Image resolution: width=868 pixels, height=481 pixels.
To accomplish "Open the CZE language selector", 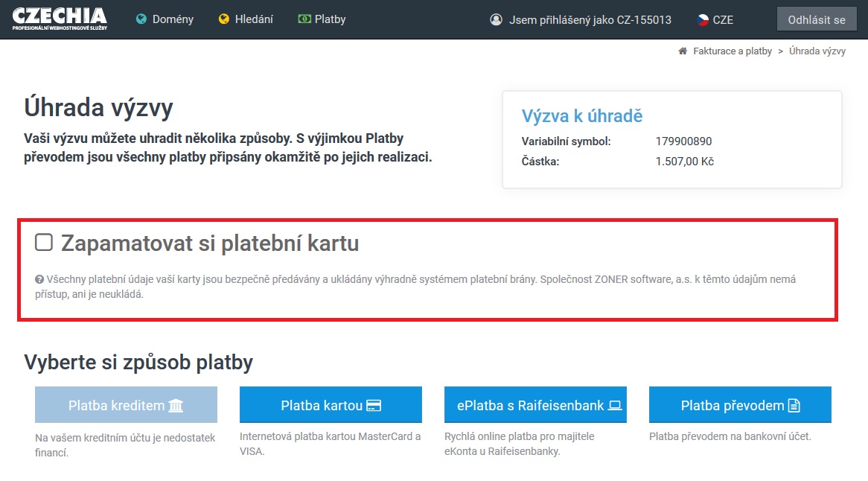I will click(x=722, y=20).
